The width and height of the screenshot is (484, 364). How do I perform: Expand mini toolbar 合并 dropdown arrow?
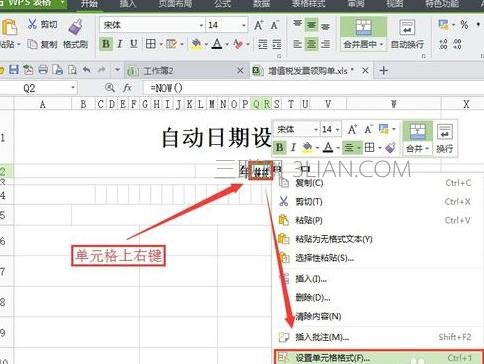pos(427,148)
